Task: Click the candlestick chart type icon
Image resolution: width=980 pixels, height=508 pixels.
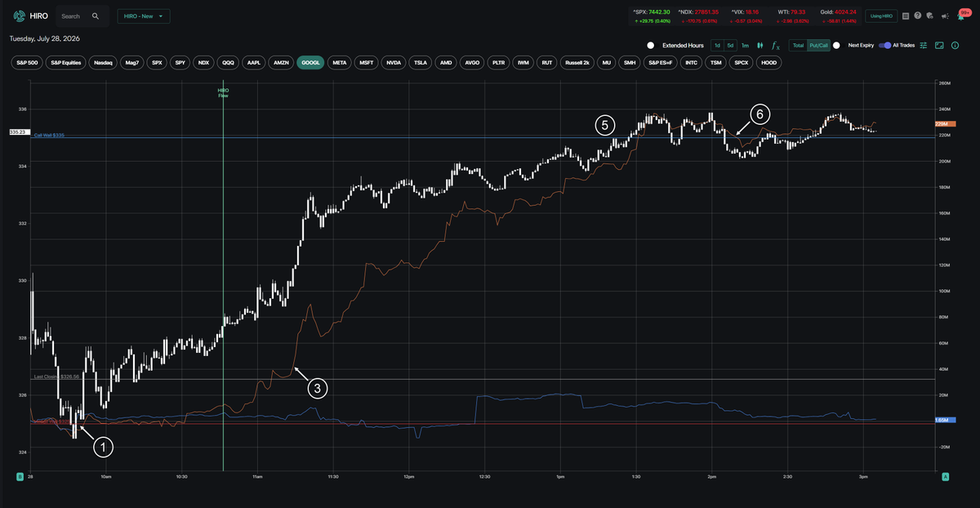Action: coord(760,46)
